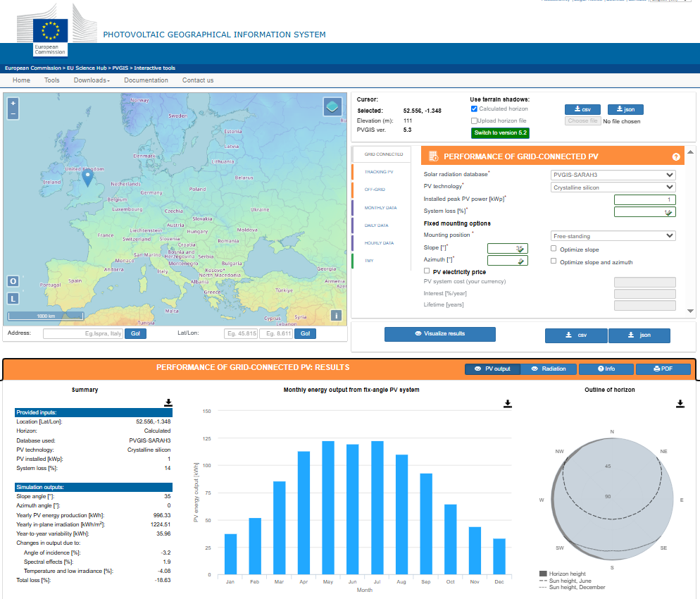The height and width of the screenshot is (599, 700).
Task: Open the Downloads menu
Action: tap(92, 80)
